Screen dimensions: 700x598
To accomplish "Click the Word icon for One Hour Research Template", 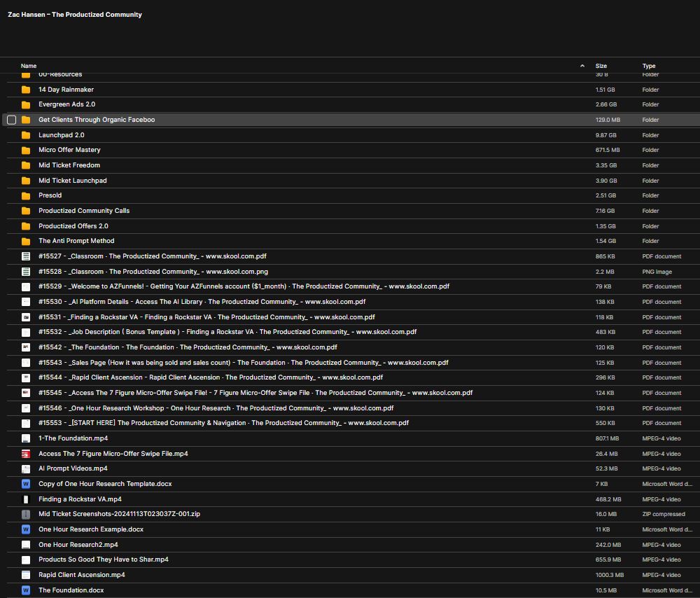I will (x=25, y=483).
